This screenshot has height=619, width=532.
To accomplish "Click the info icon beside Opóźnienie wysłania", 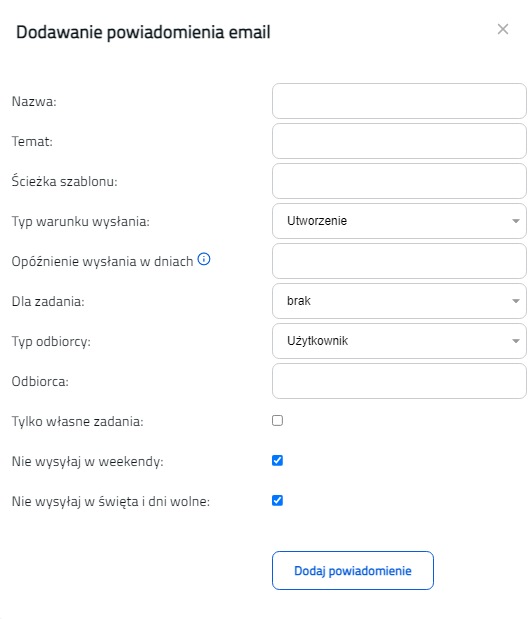I will click(204, 259).
